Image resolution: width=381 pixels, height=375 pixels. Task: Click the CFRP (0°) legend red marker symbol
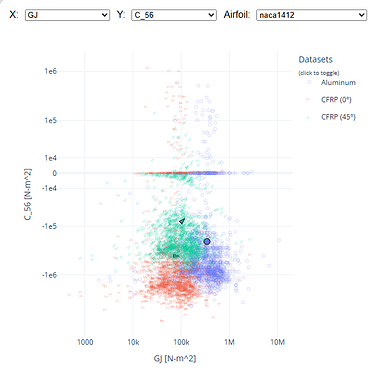pos(308,99)
